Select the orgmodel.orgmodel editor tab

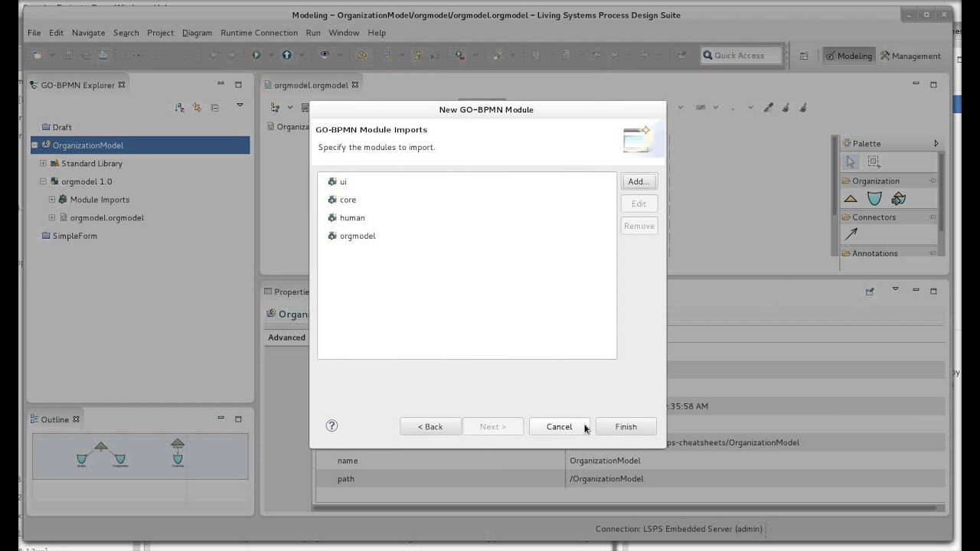coord(312,85)
